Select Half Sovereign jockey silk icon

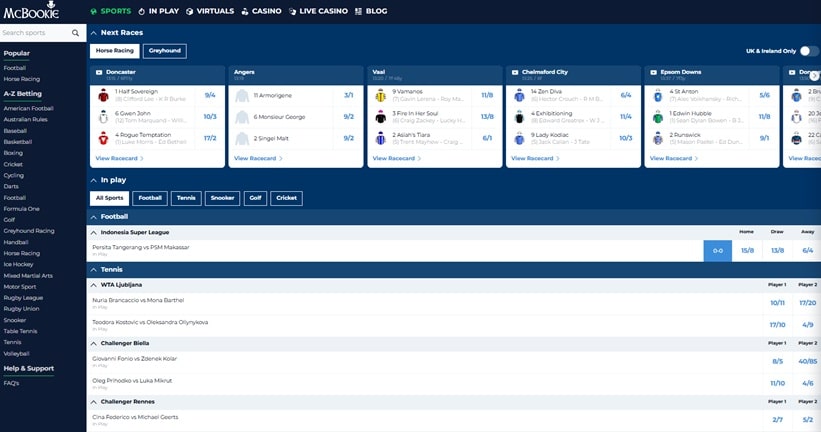click(102, 96)
